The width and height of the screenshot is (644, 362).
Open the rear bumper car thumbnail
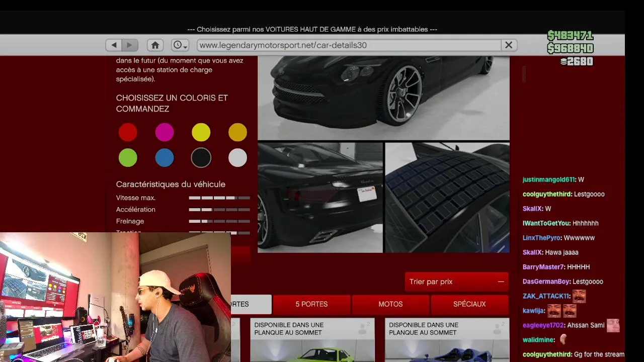320,198
